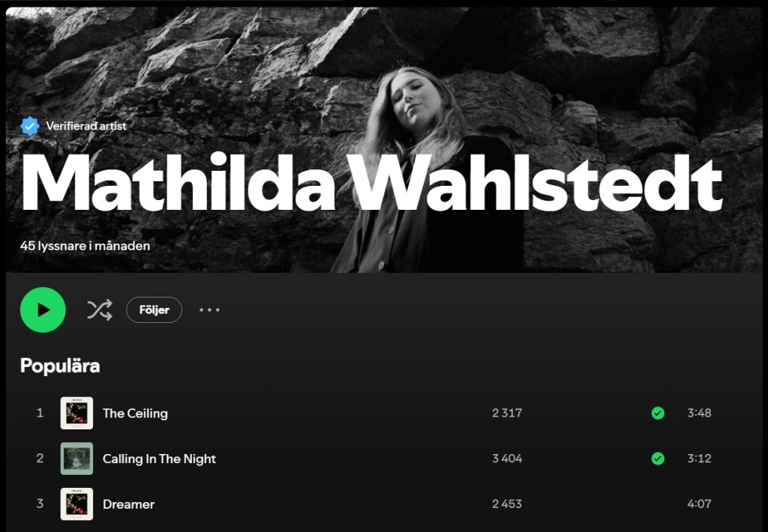
Task: Click the green play button
Action: pyautogui.click(x=43, y=309)
